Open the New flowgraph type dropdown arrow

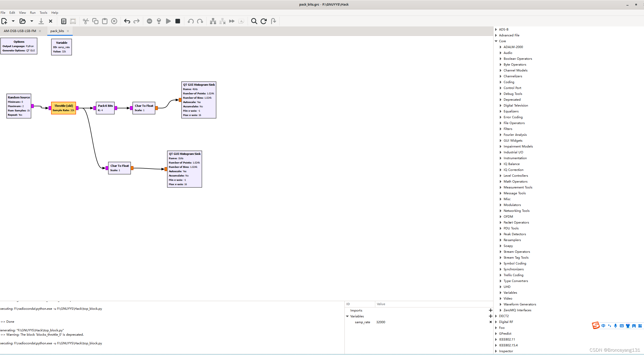(x=13, y=21)
